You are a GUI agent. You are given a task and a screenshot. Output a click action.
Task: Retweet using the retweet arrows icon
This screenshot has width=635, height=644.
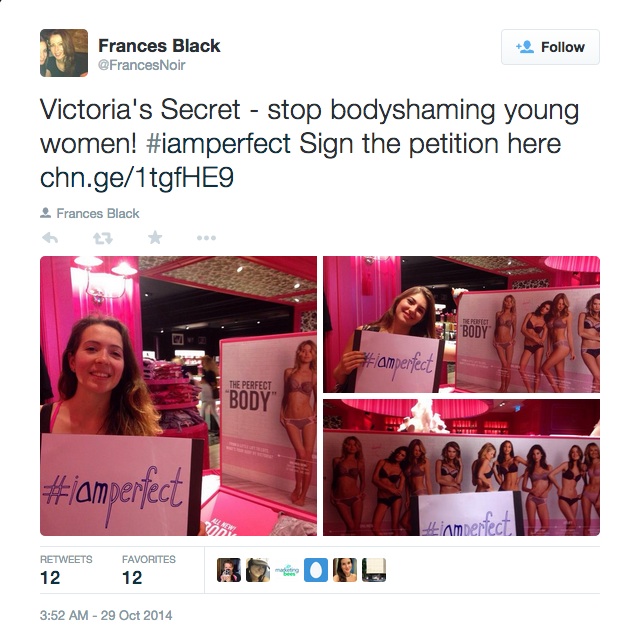103,238
